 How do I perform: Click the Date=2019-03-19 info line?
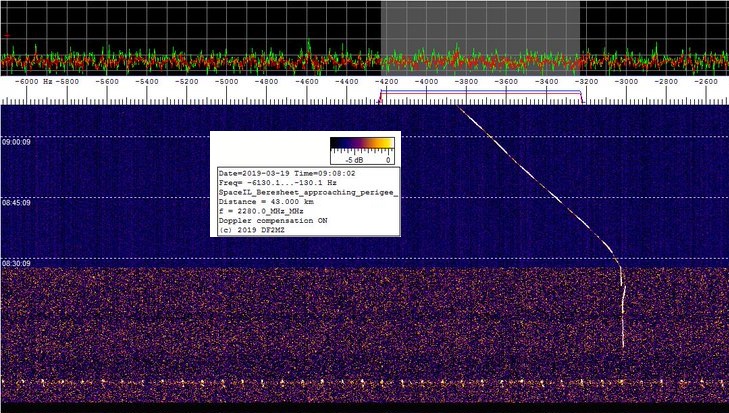tap(287, 173)
